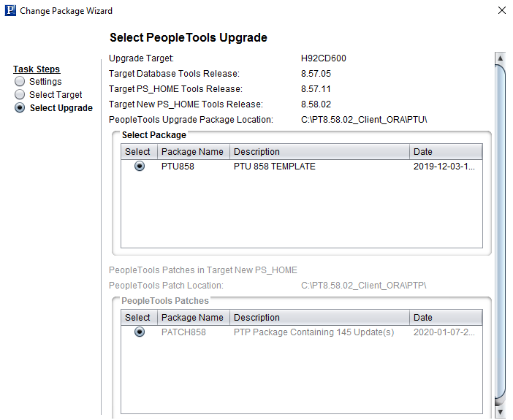Screen dimensions: 513x420
Task: Click the 8.58.02 new PS_HOME release value
Action: [316, 104]
